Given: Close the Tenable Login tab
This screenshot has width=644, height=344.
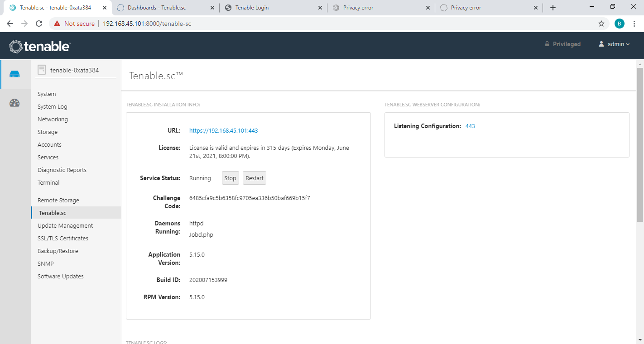Looking at the screenshot, I should point(320,8).
